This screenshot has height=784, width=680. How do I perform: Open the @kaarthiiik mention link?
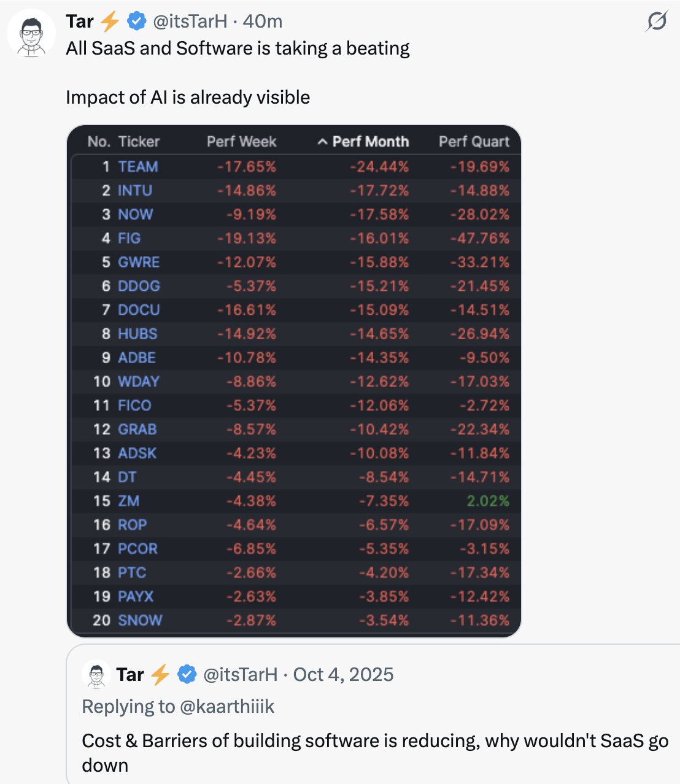pos(227,707)
